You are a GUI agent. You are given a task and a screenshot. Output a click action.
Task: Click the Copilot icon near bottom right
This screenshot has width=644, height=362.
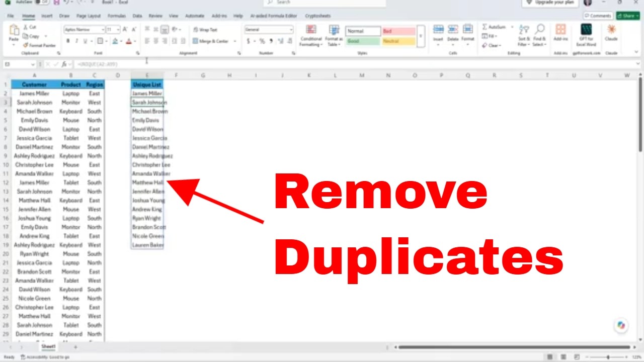click(621, 325)
